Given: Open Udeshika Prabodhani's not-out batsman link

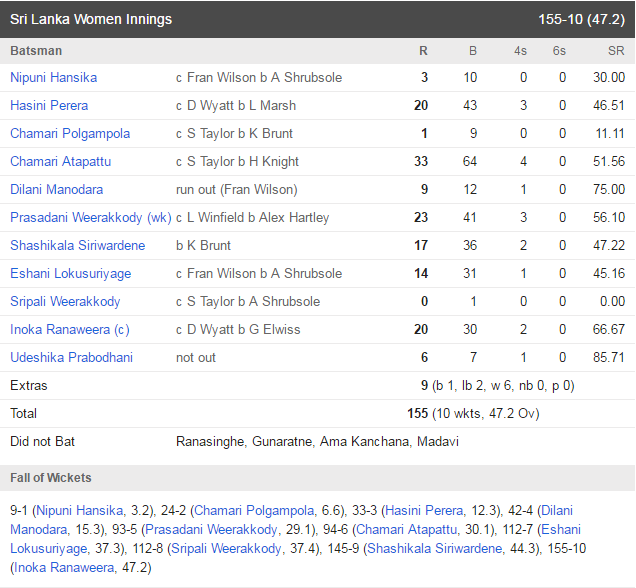Looking at the screenshot, I should pyautogui.click(x=71, y=357).
